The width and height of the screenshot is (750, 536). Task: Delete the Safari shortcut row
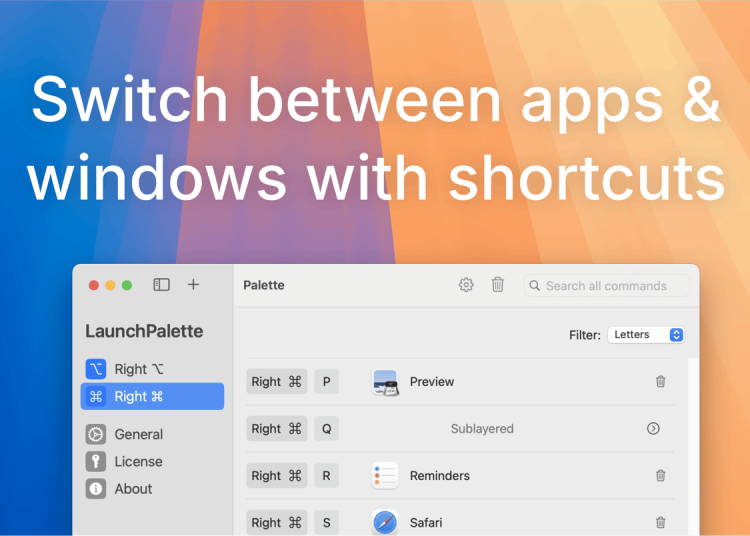click(x=660, y=522)
